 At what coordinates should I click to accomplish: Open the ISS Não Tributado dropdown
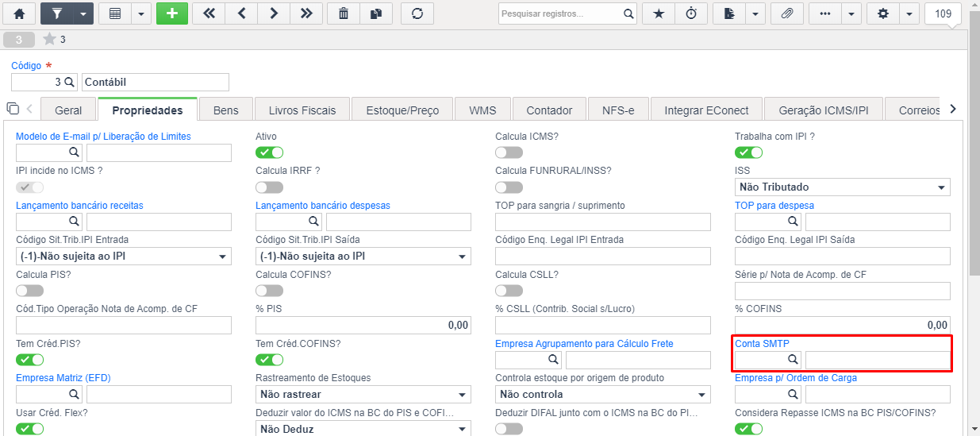tap(843, 187)
